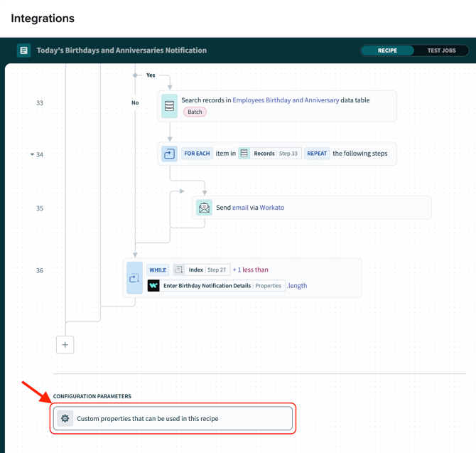Open Employees Birthday and Anniversary link
Viewport: 476px width, 453px height.
pyautogui.click(x=286, y=100)
